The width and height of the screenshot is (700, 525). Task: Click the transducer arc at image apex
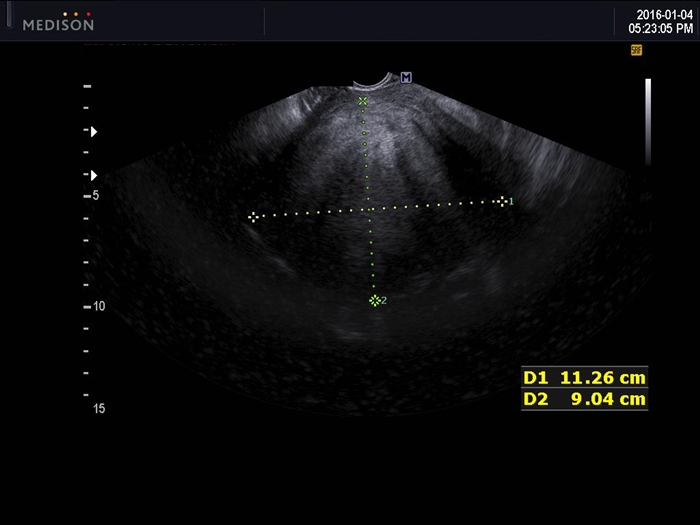[x=371, y=81]
